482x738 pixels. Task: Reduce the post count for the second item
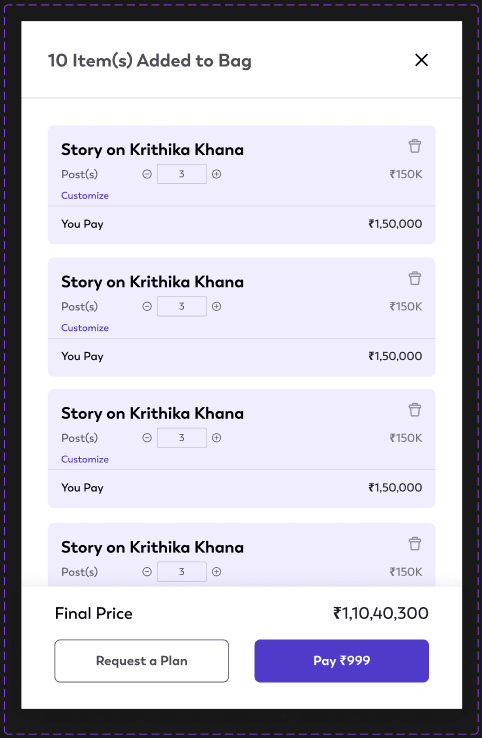click(147, 306)
